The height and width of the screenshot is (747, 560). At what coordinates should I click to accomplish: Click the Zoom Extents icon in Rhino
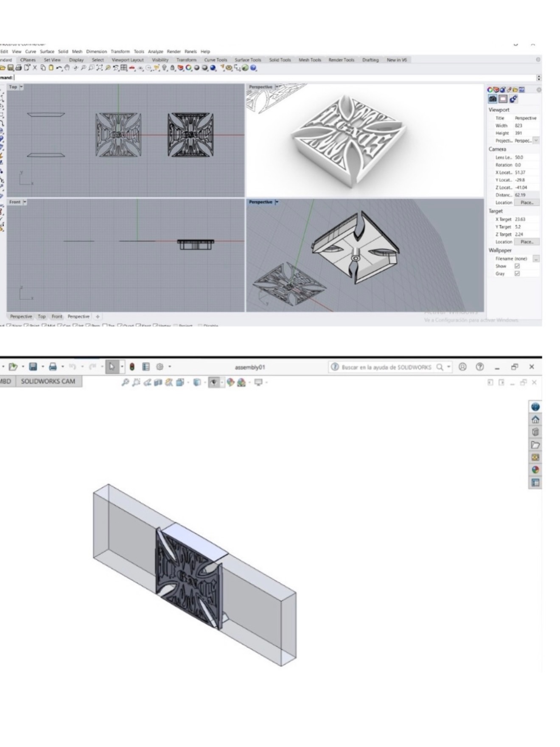(100, 68)
